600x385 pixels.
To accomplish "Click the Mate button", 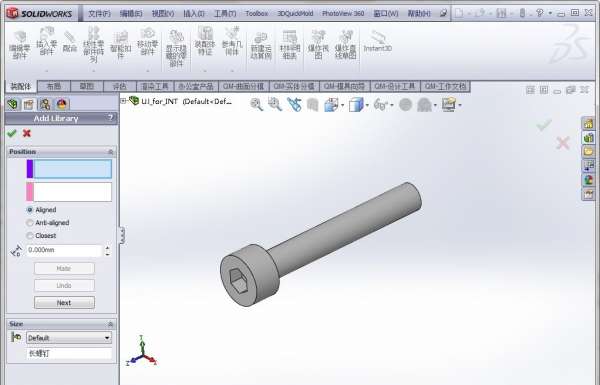I will [x=64, y=268].
